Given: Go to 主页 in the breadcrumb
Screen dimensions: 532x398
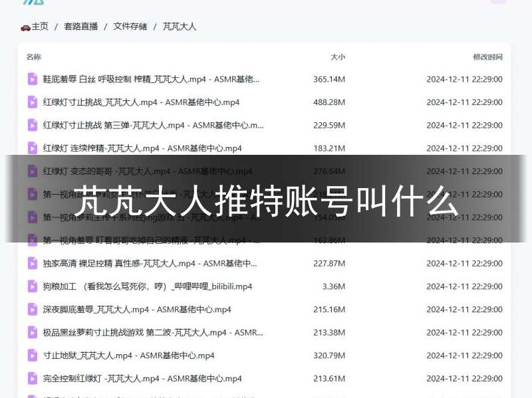Looking at the screenshot, I should [x=40, y=27].
